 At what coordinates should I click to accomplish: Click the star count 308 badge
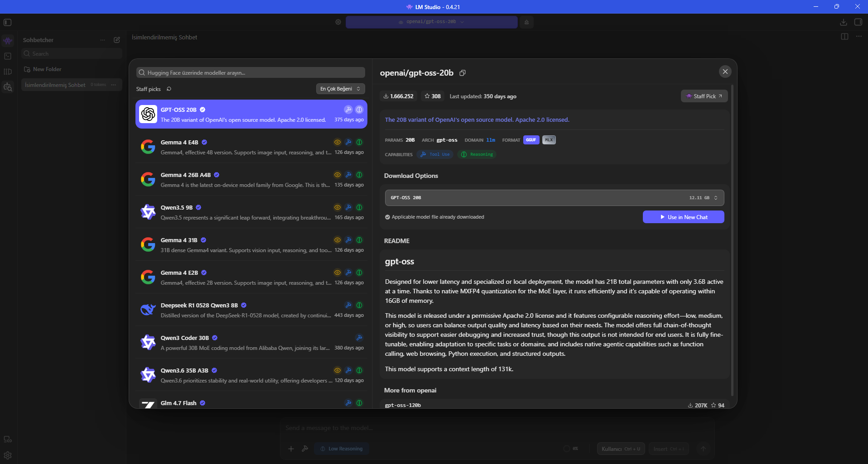point(433,96)
